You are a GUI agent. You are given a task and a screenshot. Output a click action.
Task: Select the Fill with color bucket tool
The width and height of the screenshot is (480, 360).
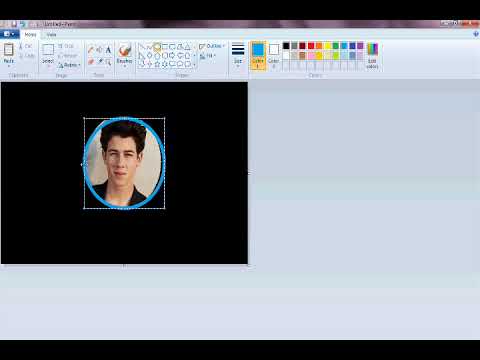click(x=99, y=50)
